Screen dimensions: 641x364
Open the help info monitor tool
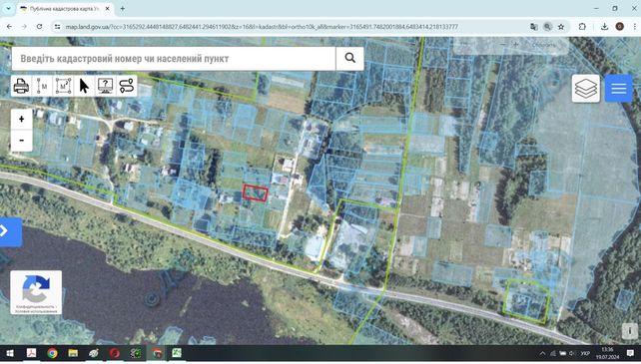click(x=106, y=86)
